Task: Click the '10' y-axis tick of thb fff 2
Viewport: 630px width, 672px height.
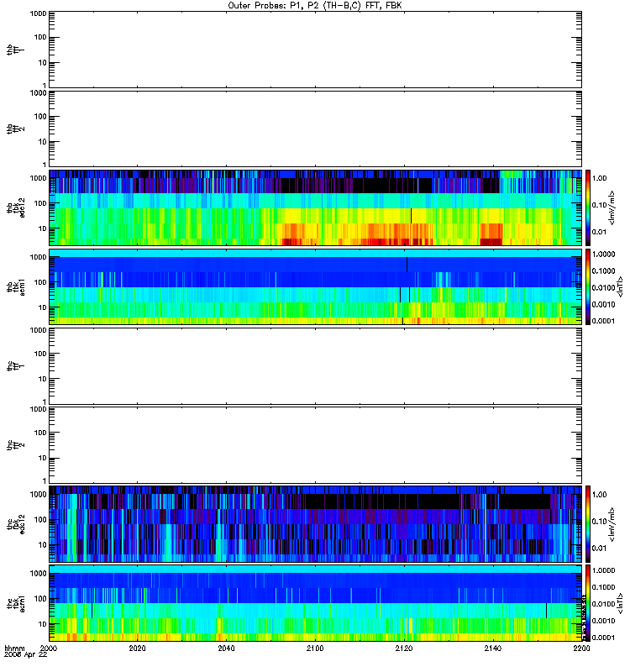Action: pyautogui.click(x=43, y=142)
